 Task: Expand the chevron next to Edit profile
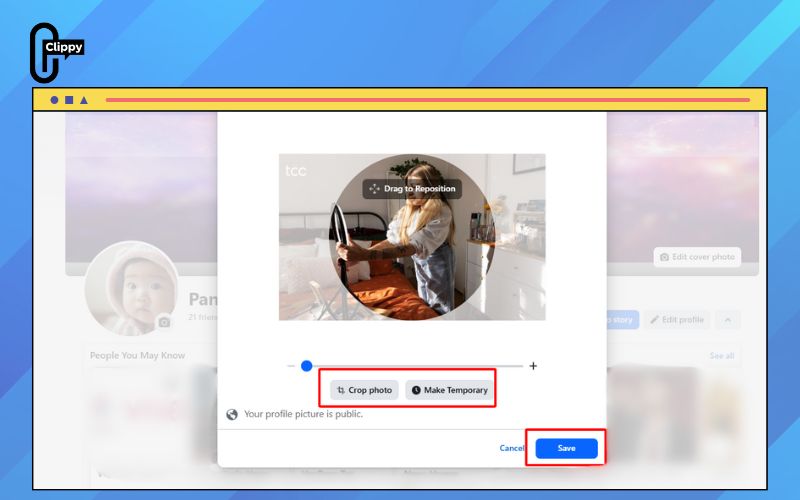728,320
